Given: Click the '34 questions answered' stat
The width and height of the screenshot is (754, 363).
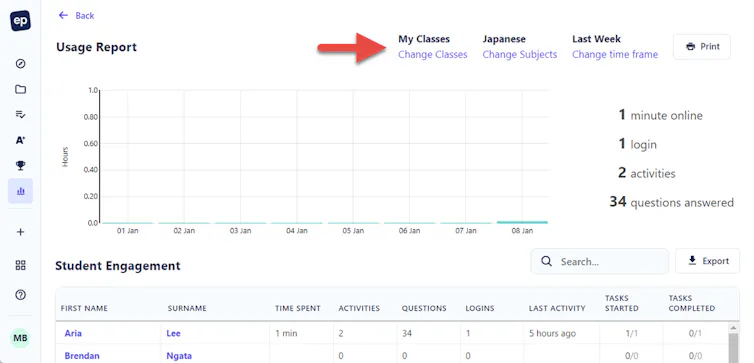Looking at the screenshot, I should pyautogui.click(x=671, y=202).
